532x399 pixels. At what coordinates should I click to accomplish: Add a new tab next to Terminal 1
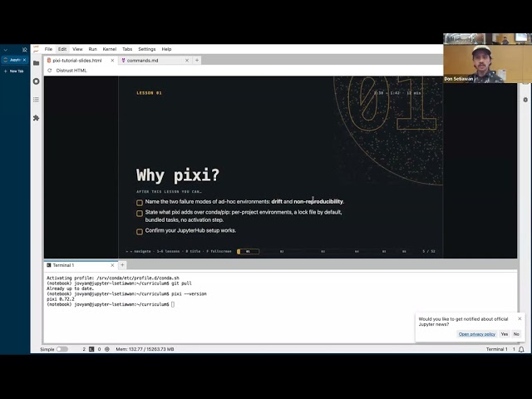pos(122,265)
